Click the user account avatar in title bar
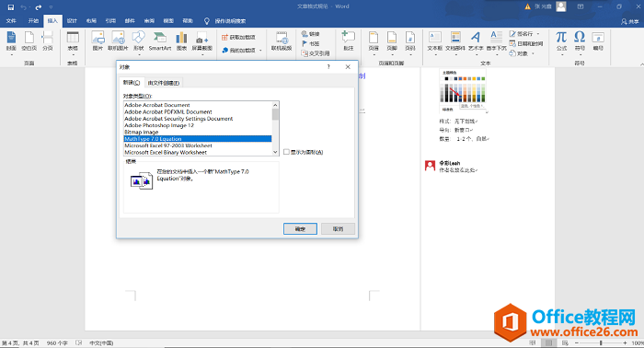 coord(561,6)
